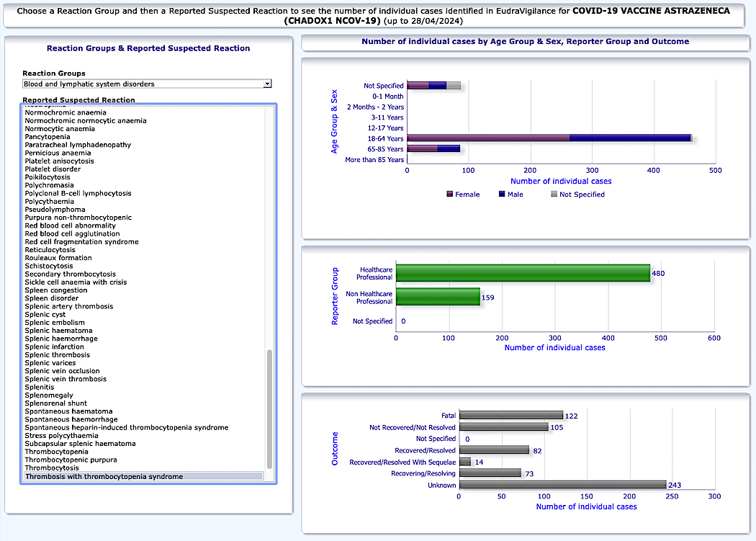Choose 'Spontaneous heparin-induced thrombocytopenia syndrome'
Screen dimensions: 756x541
point(126,428)
